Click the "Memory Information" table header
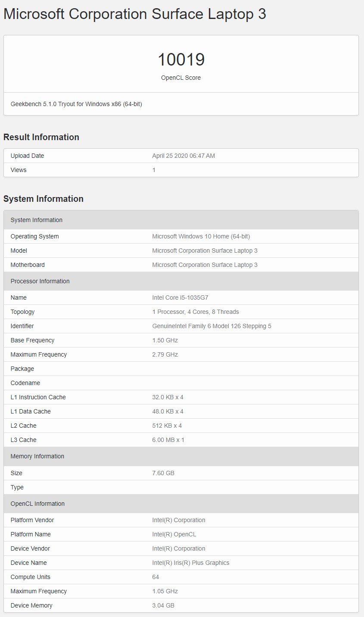The width and height of the screenshot is (364, 617). click(x=181, y=456)
